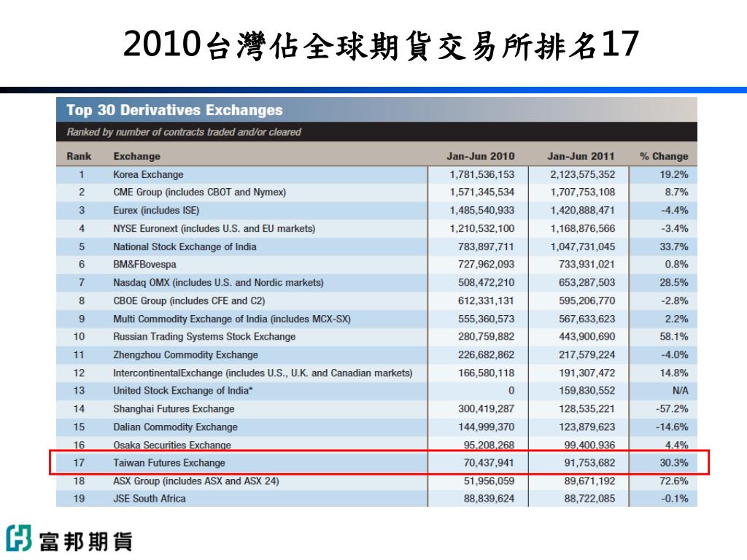Screen dimensions: 747x560
Task: Click the '富邦期貨' company name text
Action: pyautogui.click(x=86, y=542)
